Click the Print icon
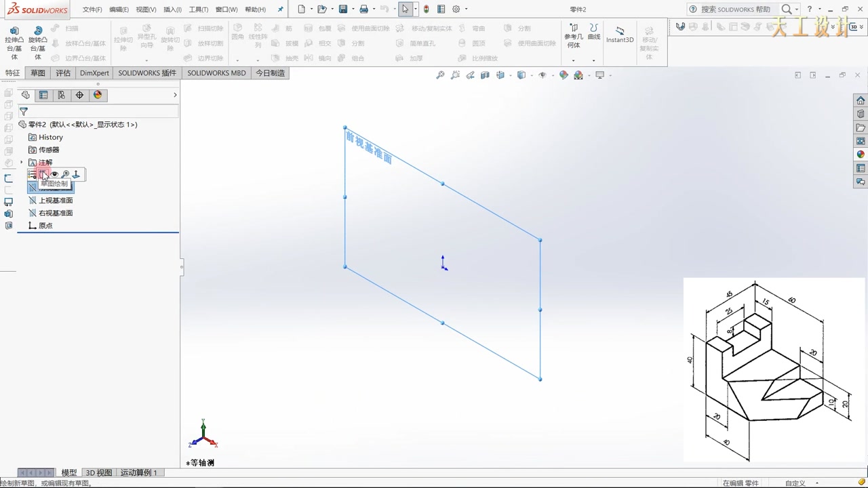868x488 pixels. (x=363, y=9)
